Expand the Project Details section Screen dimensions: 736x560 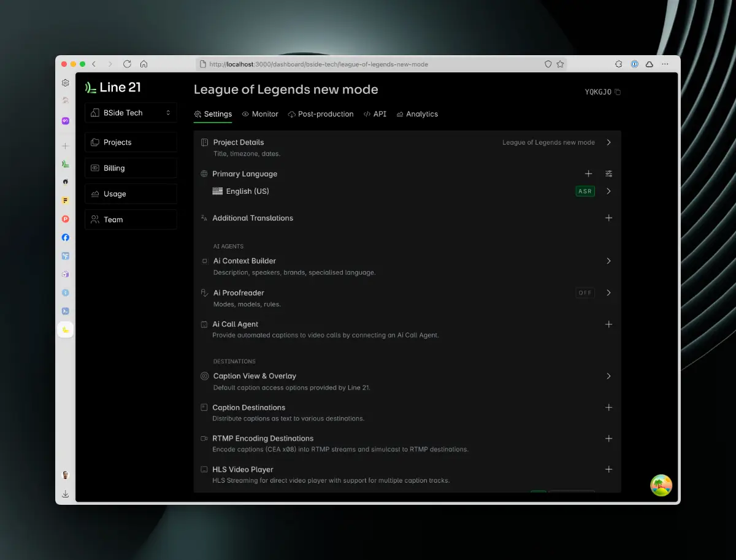coord(608,142)
